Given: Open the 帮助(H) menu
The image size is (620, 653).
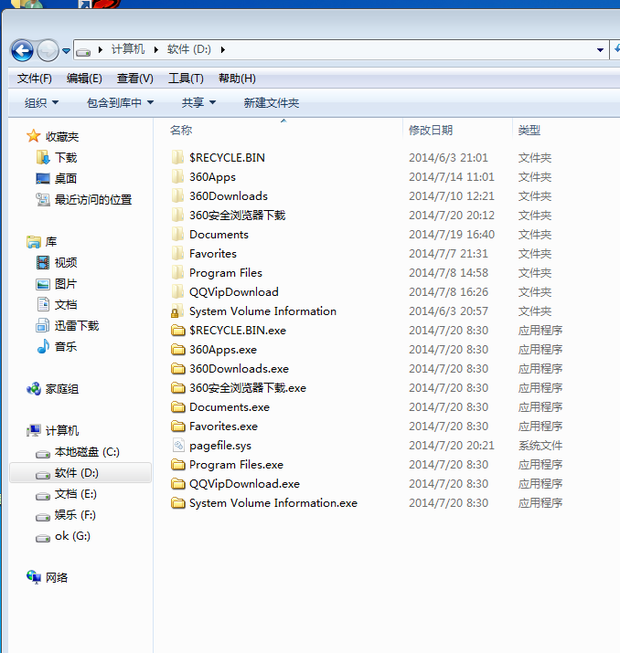Looking at the screenshot, I should (237, 78).
